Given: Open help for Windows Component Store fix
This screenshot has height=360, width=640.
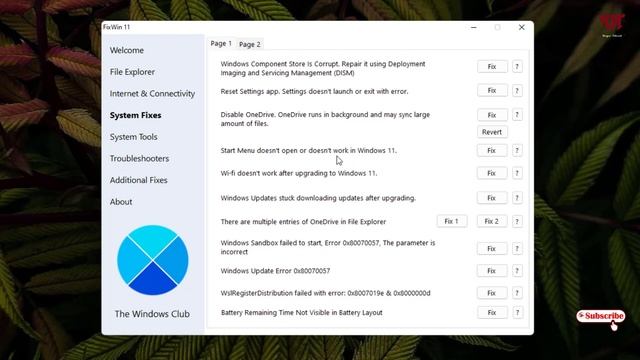Looking at the screenshot, I should tap(517, 67).
